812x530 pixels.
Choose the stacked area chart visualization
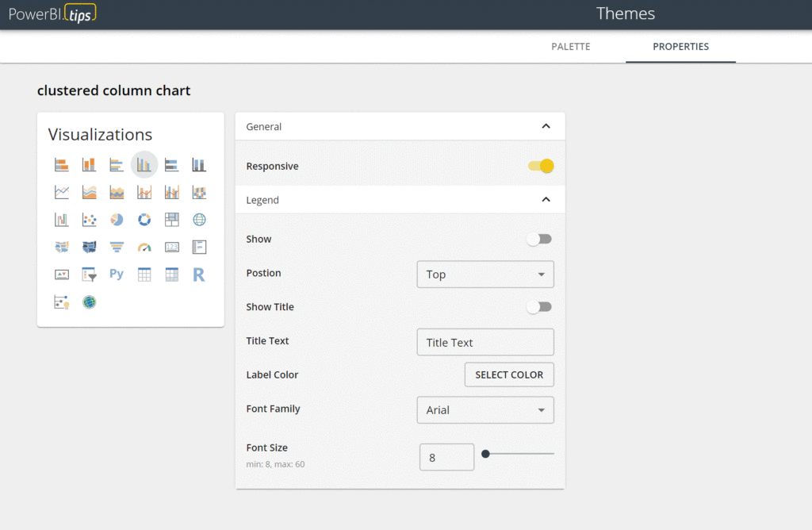(x=117, y=192)
